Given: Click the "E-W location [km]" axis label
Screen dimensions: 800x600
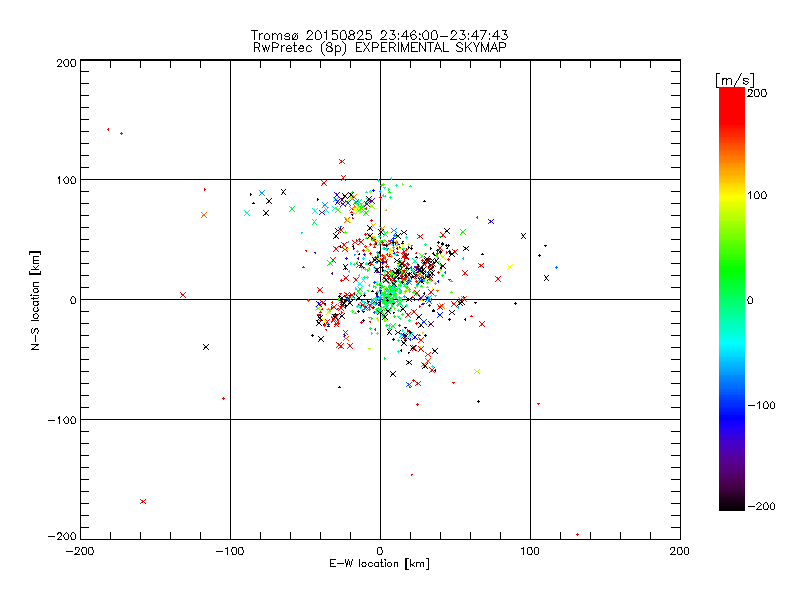Looking at the screenshot, I should click(380, 564).
